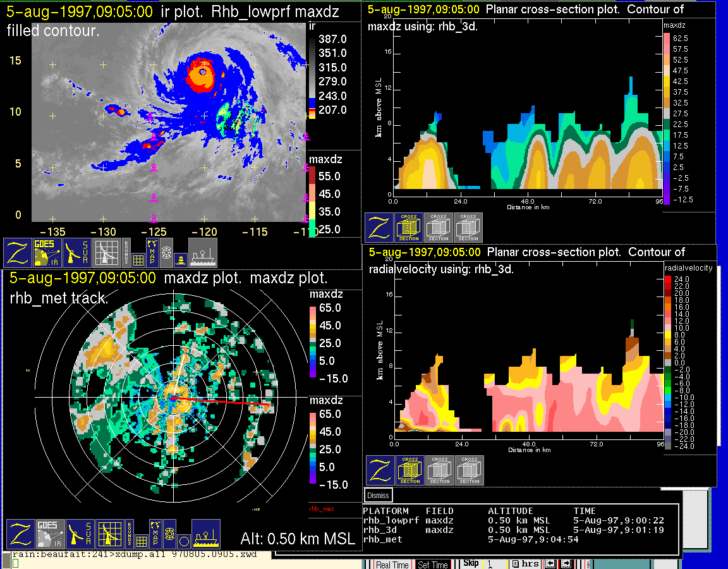Click the buoy icon in the IR plot toolbar

(181, 260)
